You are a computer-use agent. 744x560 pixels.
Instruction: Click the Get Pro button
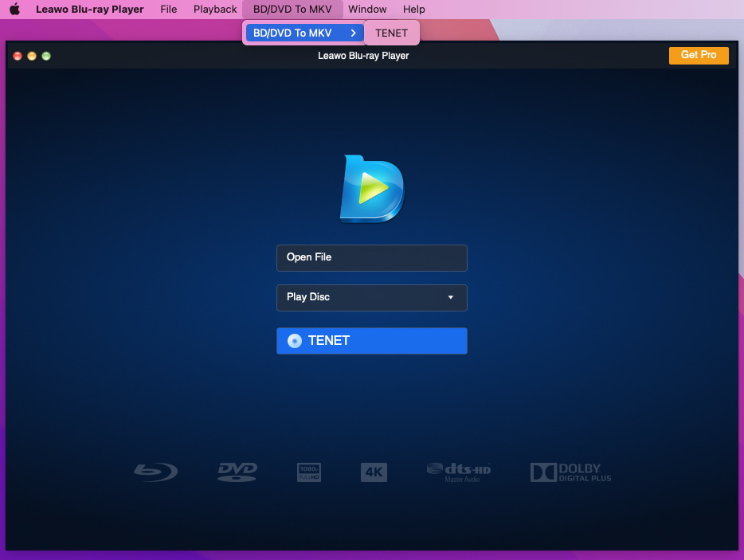pyautogui.click(x=699, y=55)
